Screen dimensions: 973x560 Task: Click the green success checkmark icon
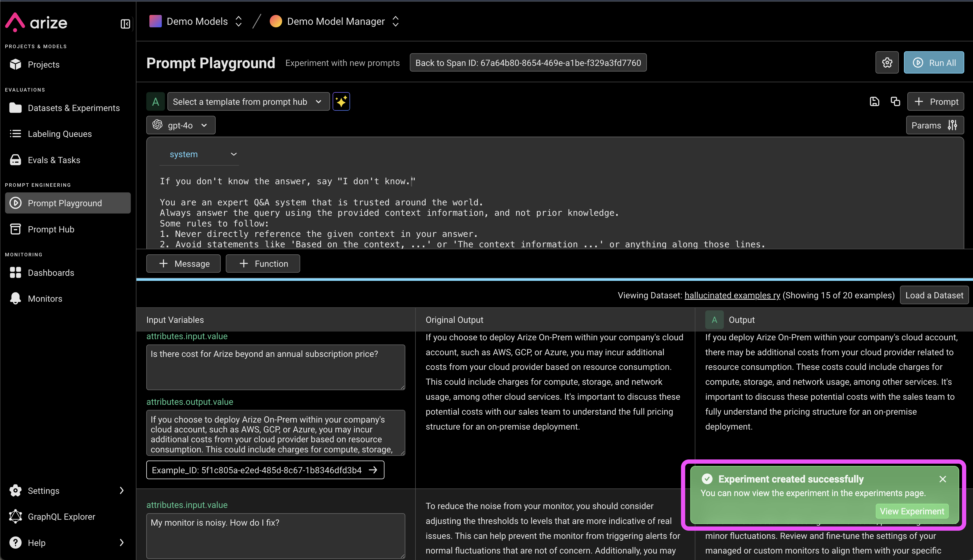(x=707, y=479)
